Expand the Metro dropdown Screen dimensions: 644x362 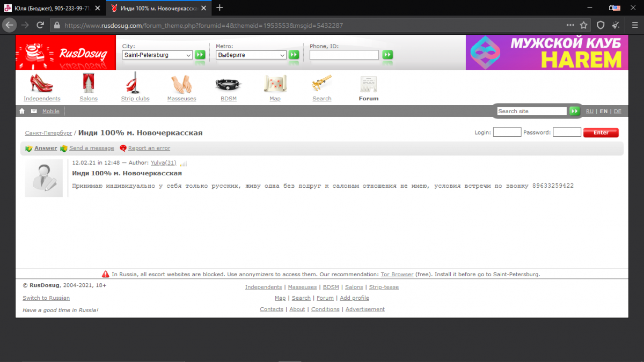click(x=251, y=55)
